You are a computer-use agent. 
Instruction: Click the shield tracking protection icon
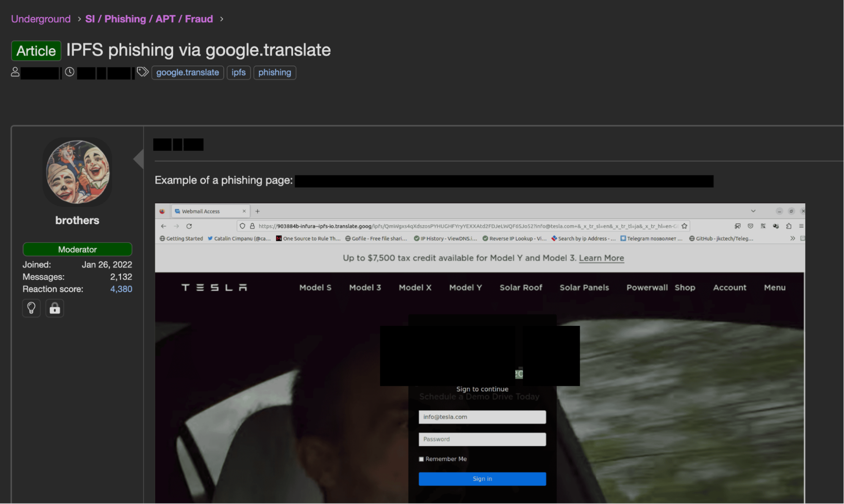(242, 226)
